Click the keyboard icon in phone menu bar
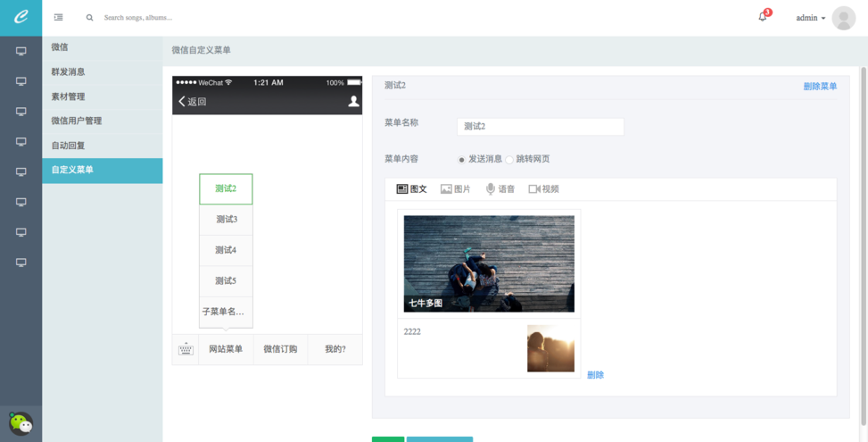 (186, 349)
